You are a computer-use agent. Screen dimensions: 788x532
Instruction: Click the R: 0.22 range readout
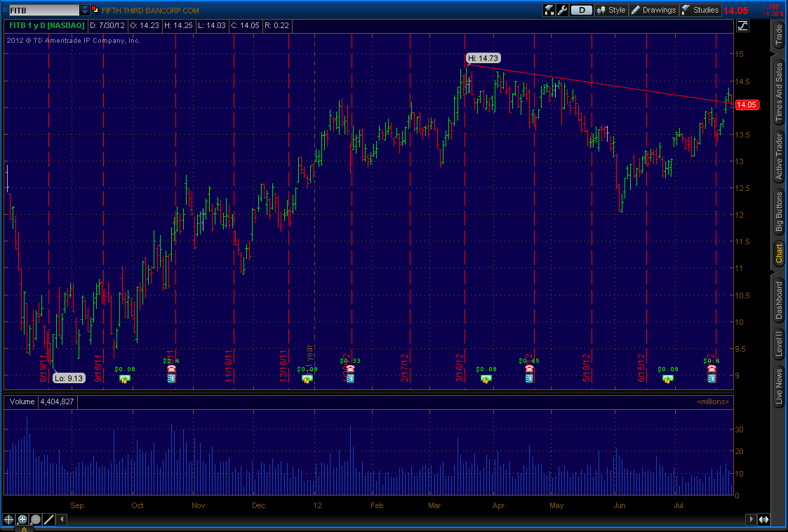click(x=277, y=25)
